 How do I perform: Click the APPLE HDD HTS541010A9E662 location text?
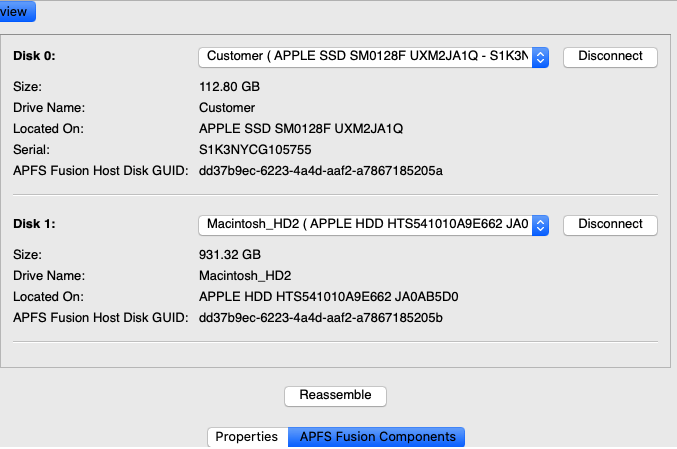pyautogui.click(x=329, y=297)
